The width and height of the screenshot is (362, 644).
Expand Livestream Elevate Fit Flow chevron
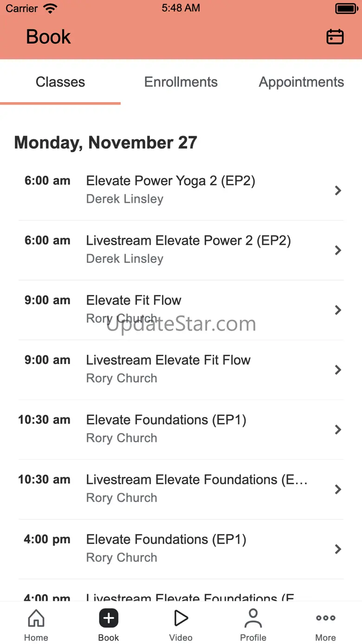coord(338,370)
